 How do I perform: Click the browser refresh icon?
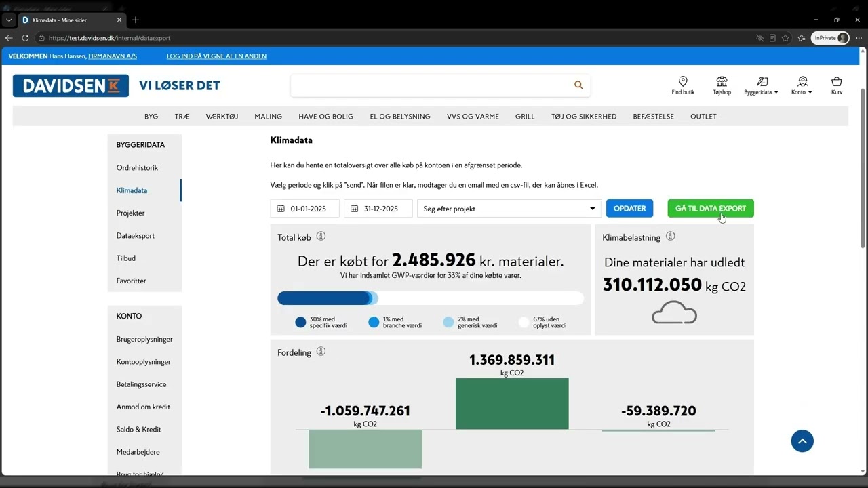[x=25, y=38]
